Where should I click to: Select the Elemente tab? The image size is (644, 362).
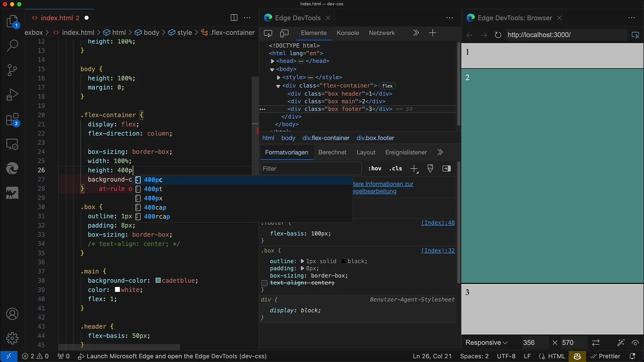[314, 33]
